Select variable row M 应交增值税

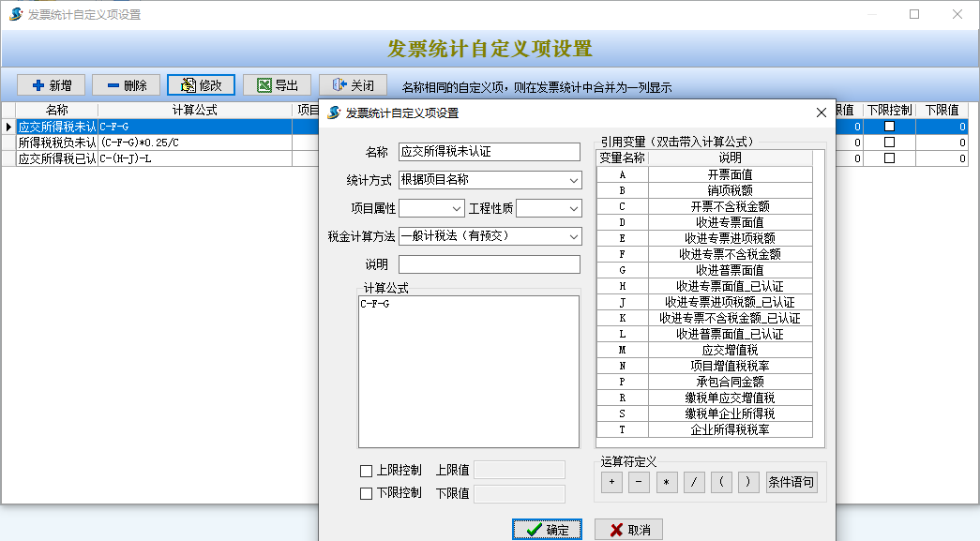(710, 350)
